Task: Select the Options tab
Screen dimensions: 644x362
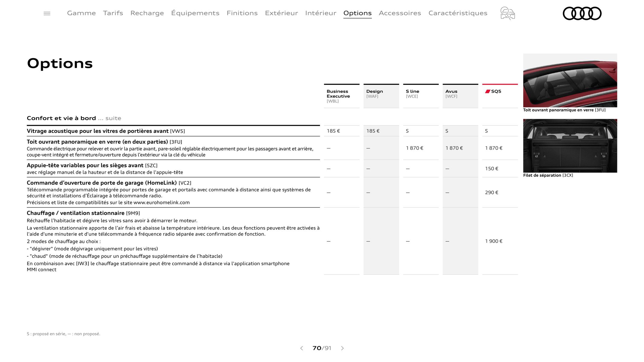Action: [357, 13]
